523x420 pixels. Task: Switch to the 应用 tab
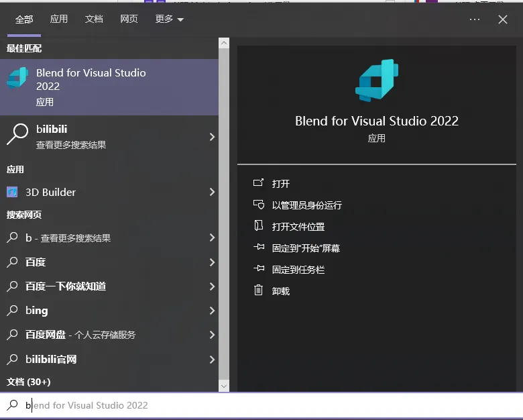coord(59,19)
